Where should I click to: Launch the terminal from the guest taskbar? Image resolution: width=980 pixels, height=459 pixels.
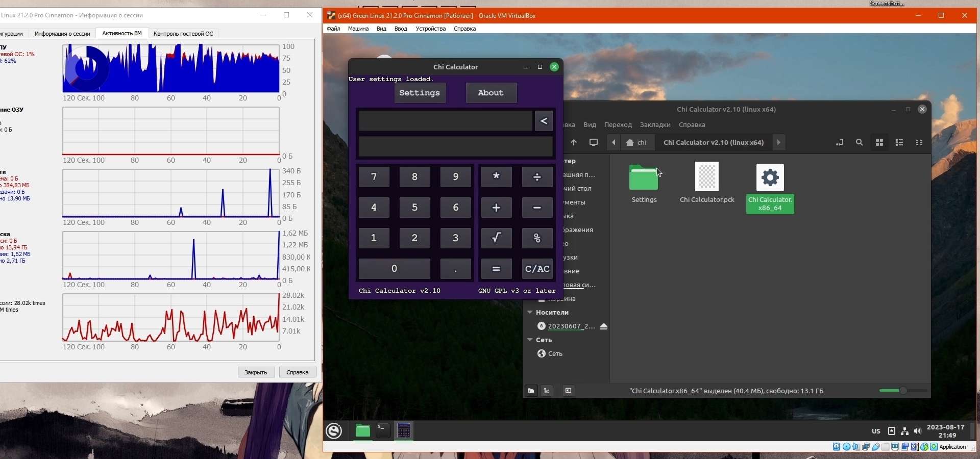point(383,431)
